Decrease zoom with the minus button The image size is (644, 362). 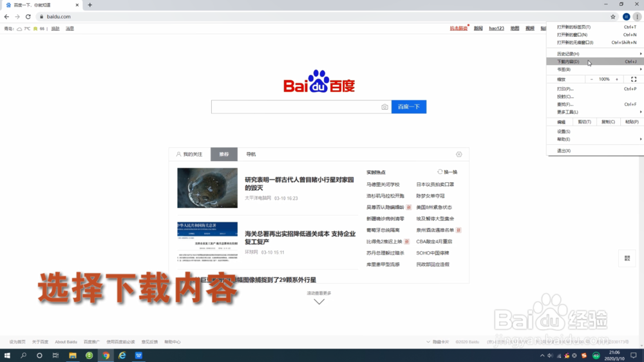pyautogui.click(x=591, y=79)
